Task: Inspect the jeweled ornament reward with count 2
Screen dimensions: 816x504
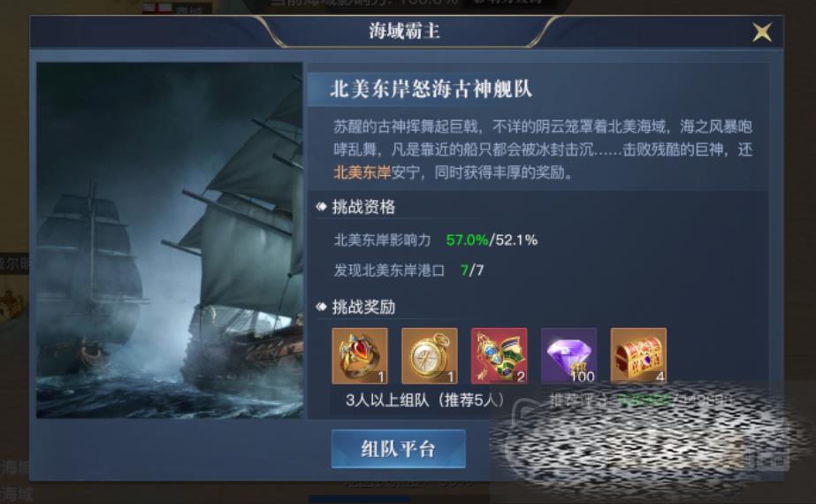Action: [x=500, y=355]
